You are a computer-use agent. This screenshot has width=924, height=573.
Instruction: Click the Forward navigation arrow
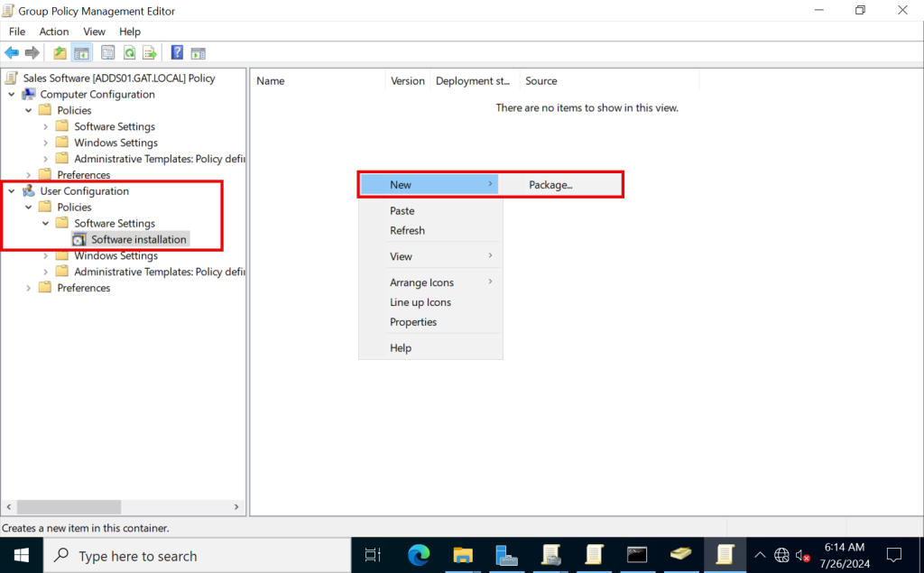pyautogui.click(x=33, y=51)
